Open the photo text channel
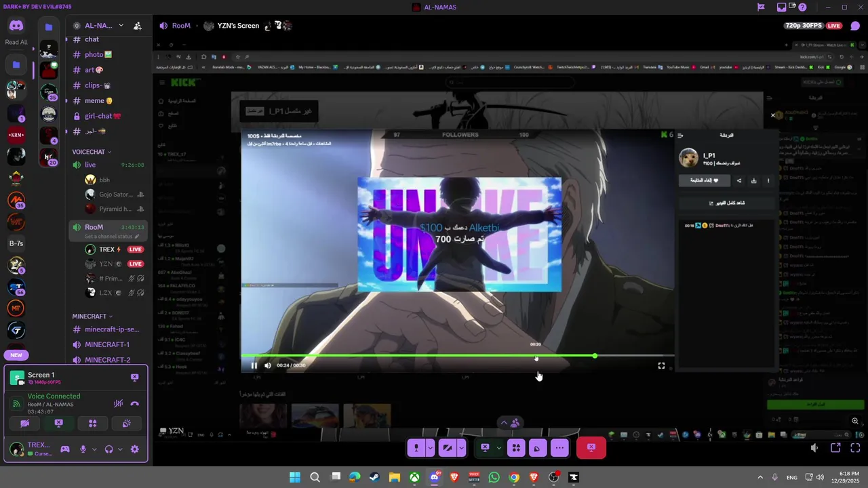 click(x=108, y=54)
